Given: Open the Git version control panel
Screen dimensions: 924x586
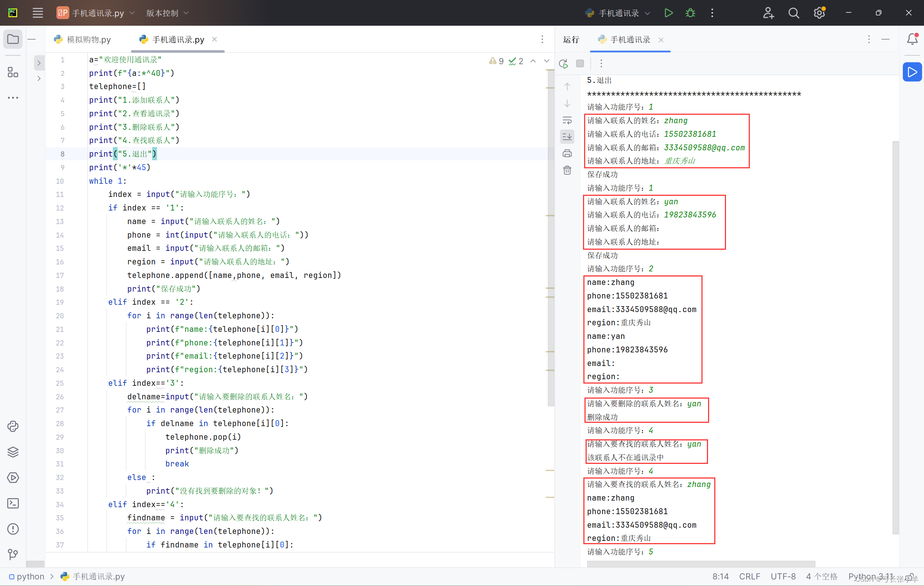Looking at the screenshot, I should tap(13, 554).
